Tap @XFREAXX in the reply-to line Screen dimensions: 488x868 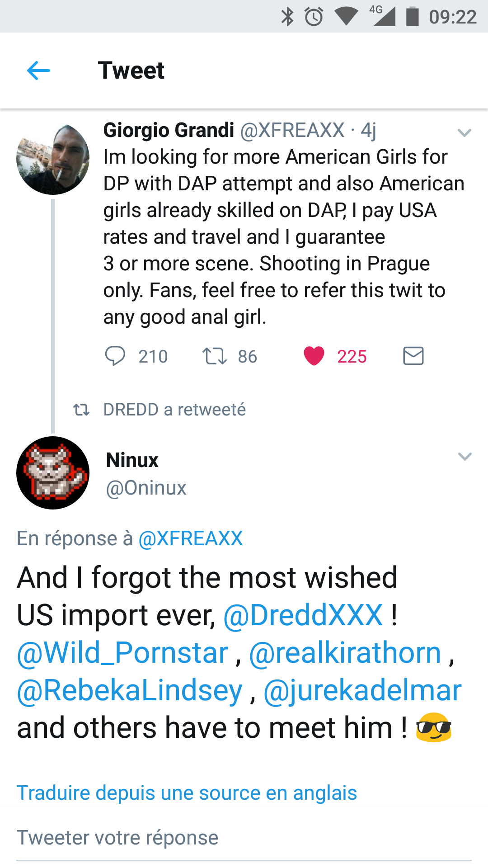191,538
